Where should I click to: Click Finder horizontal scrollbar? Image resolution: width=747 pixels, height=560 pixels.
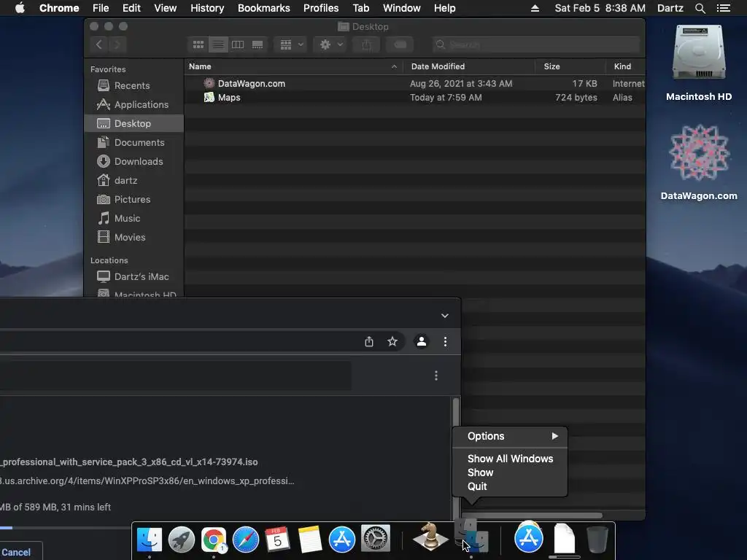533,516
